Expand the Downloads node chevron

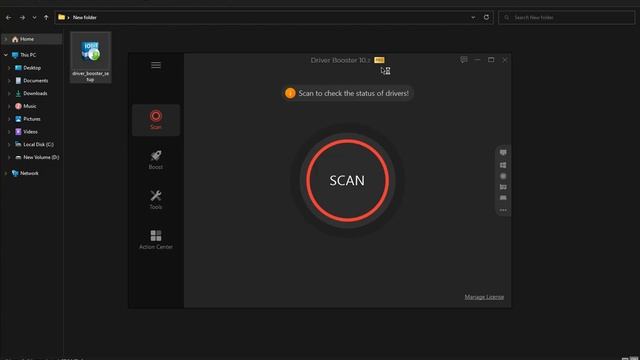(9, 93)
